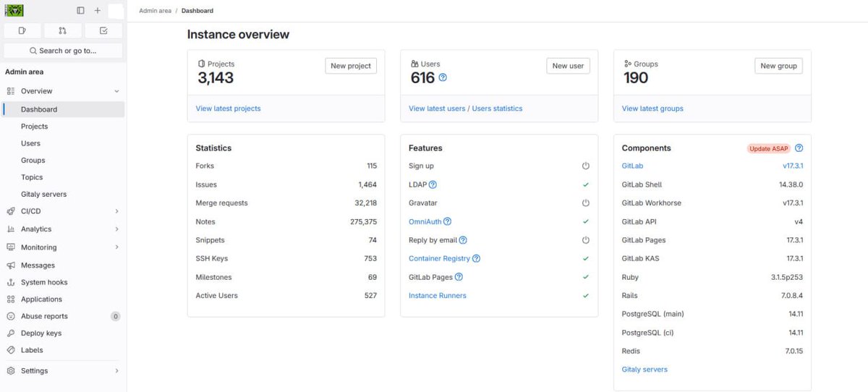Click the Messages megaphone icon
Viewport: 868px width, 392px height.
(11, 265)
